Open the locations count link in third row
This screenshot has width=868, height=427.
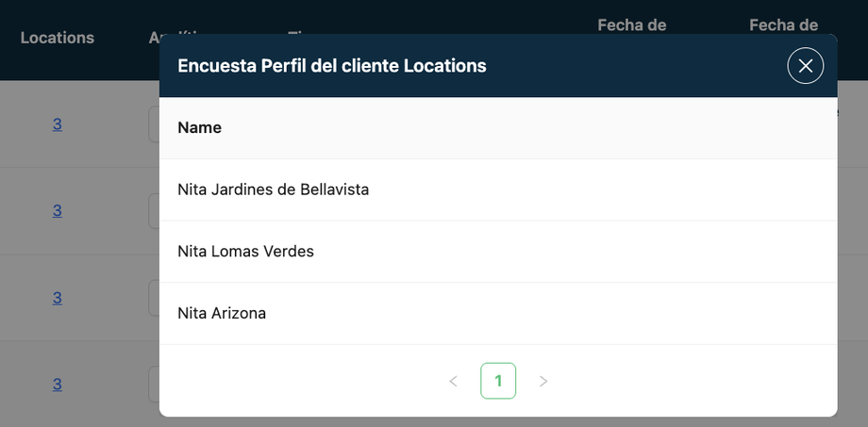(57, 298)
